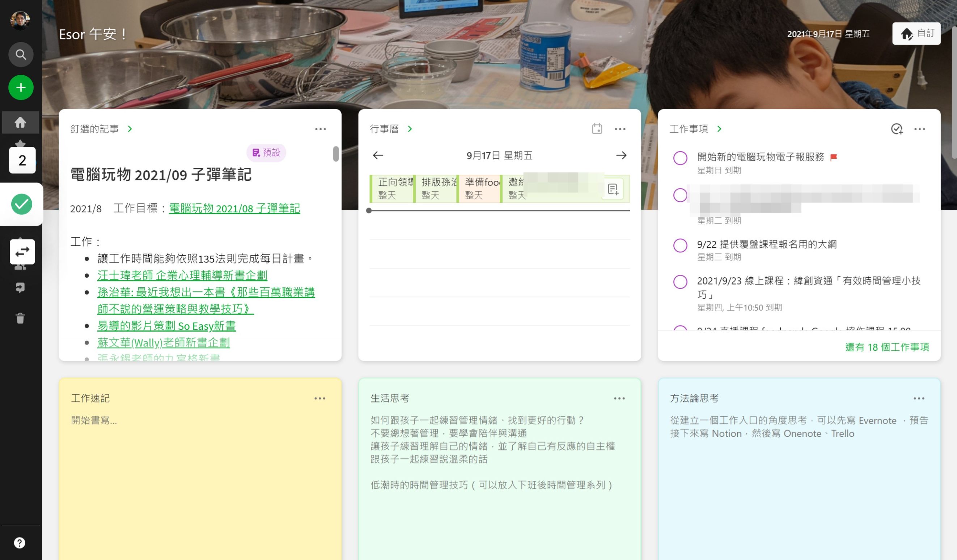Open the Trash in the sidebar
The height and width of the screenshot is (560, 957).
click(x=21, y=318)
